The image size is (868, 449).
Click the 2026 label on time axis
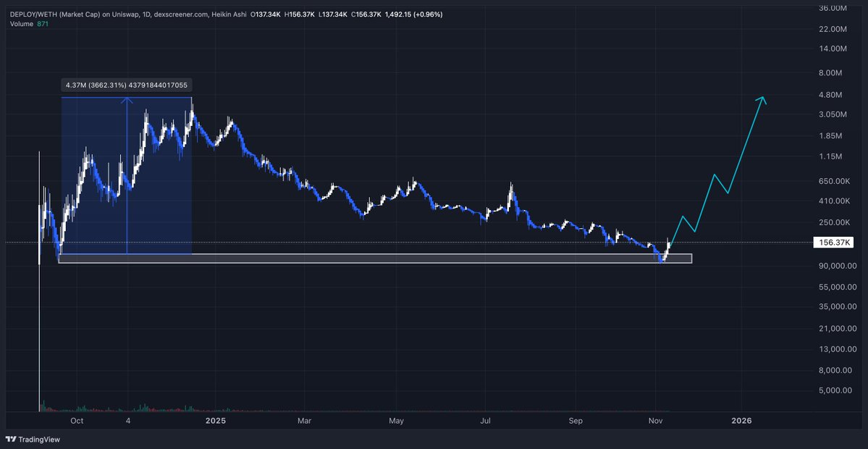(741, 421)
